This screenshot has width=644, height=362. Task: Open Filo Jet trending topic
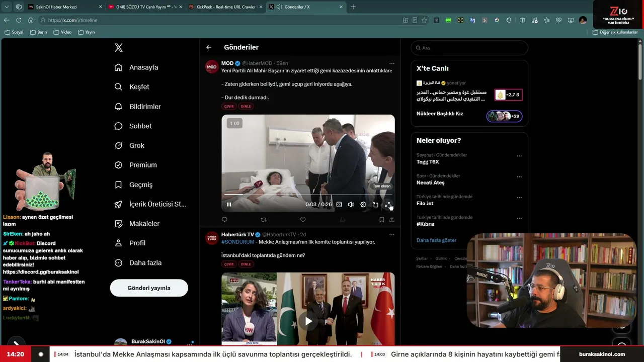[425, 204]
